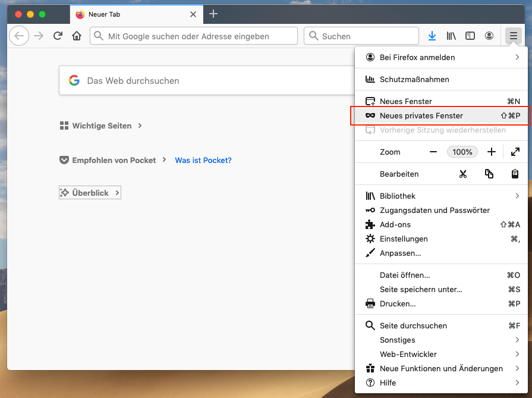Screen dimensions: 532x398
Task: Toggle the sidebar icon in toolbar
Action: [x=470, y=36]
